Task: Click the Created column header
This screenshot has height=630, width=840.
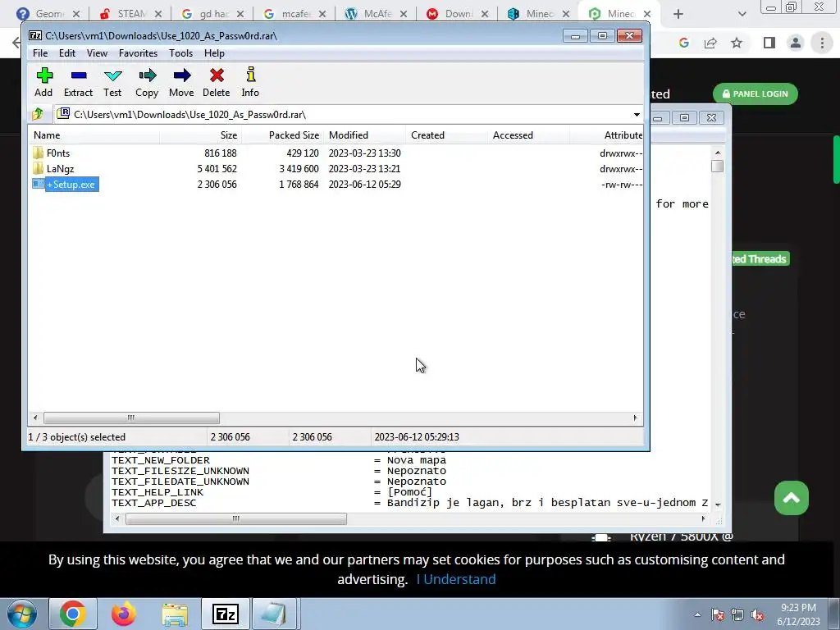Action: pos(447,135)
